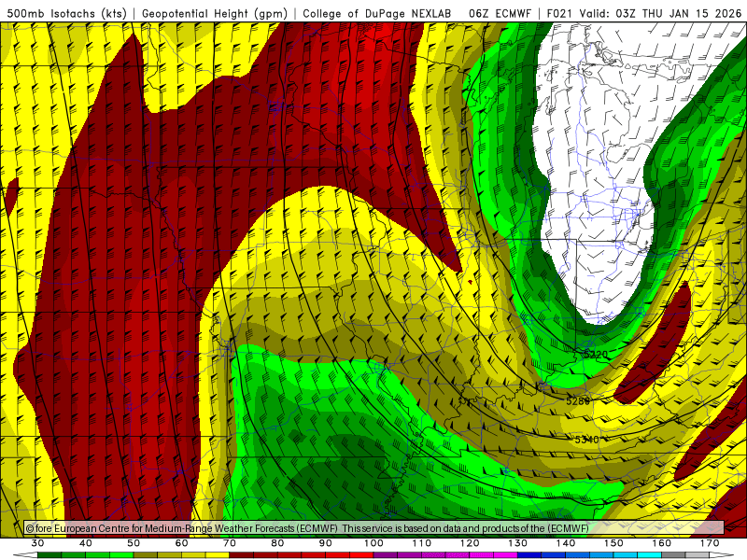The height and width of the screenshot is (560, 747).
Task: Click the 170 knots legend label
Action: tap(710, 543)
